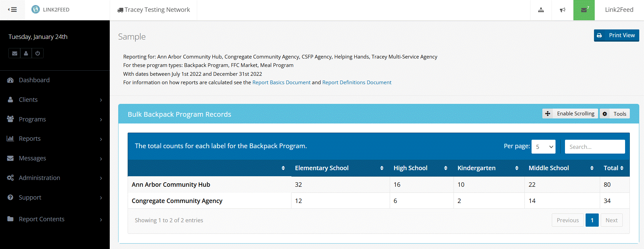Click the Enable Scrolling button
This screenshot has height=249, width=644.
coord(570,114)
